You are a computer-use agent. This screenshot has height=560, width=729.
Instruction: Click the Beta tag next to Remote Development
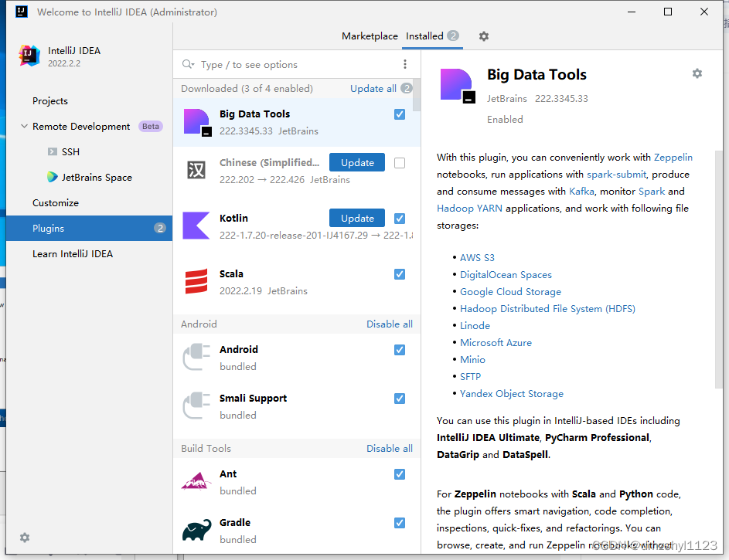coord(151,127)
